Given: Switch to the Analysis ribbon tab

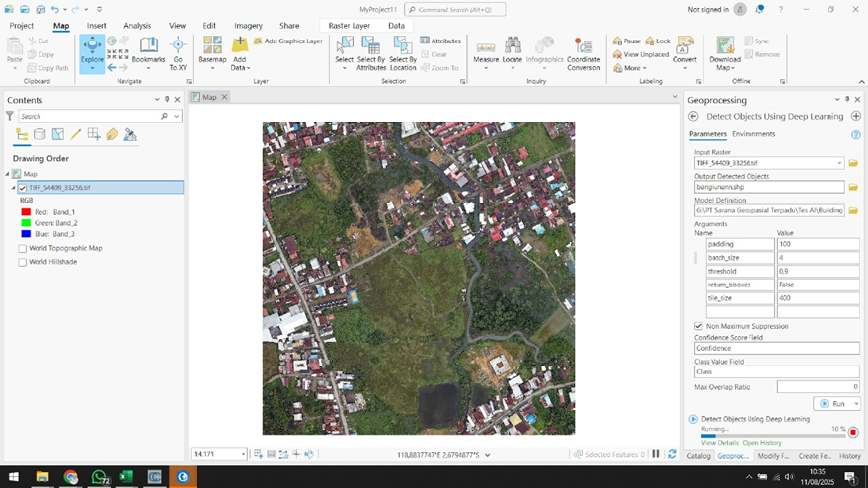Looking at the screenshot, I should pos(137,26).
